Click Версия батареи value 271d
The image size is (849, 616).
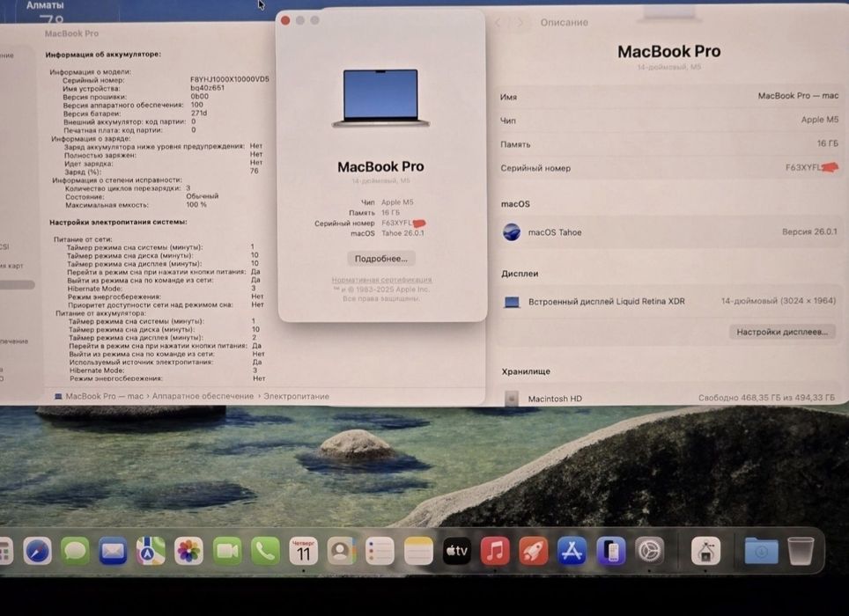(199, 113)
